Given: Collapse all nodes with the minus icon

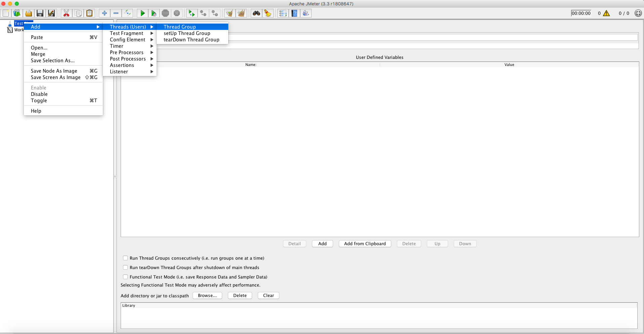Looking at the screenshot, I should [x=116, y=13].
